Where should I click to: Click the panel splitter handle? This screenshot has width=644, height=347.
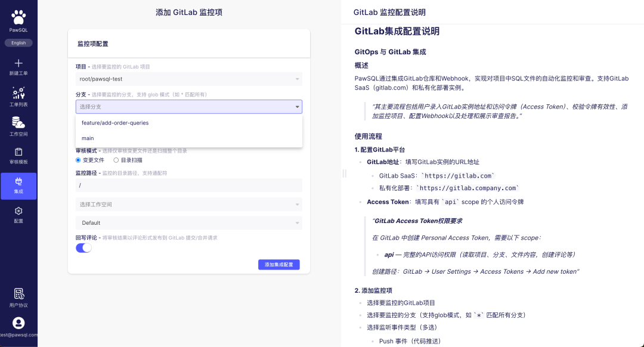(344, 173)
